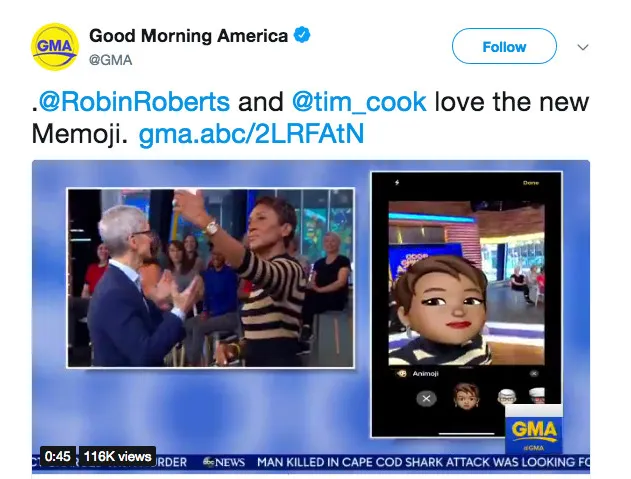Tap the flash icon in phone screen
The width and height of the screenshot is (631, 479).
coord(397,183)
